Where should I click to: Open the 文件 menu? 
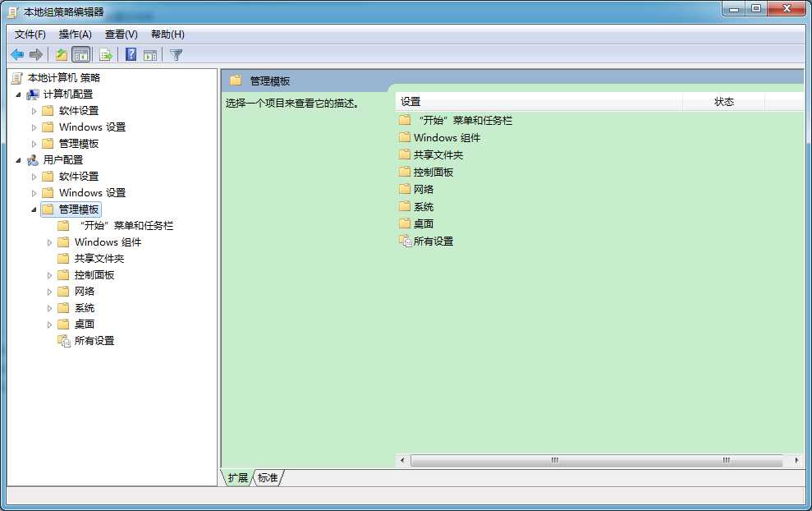28,34
